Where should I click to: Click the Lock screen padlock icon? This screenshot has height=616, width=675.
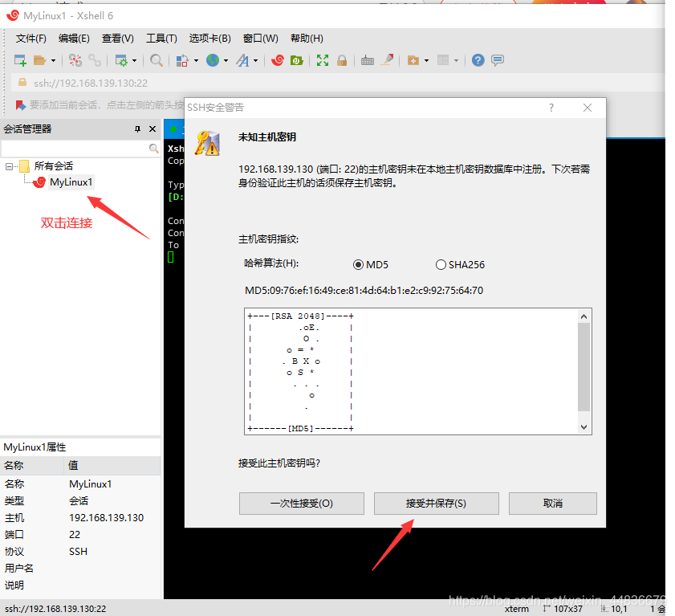pyautogui.click(x=342, y=60)
